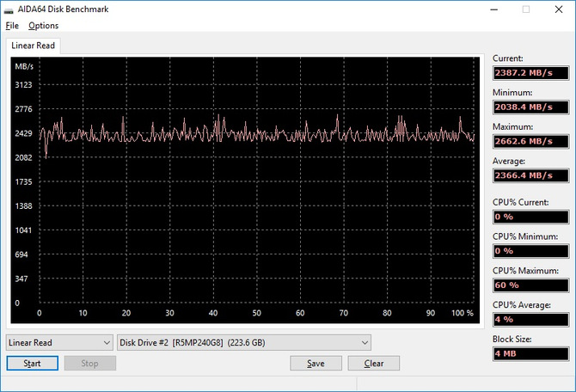The image size is (576, 392).
Task: Click the Current speed readout 2387.2 MB/s
Action: point(530,73)
